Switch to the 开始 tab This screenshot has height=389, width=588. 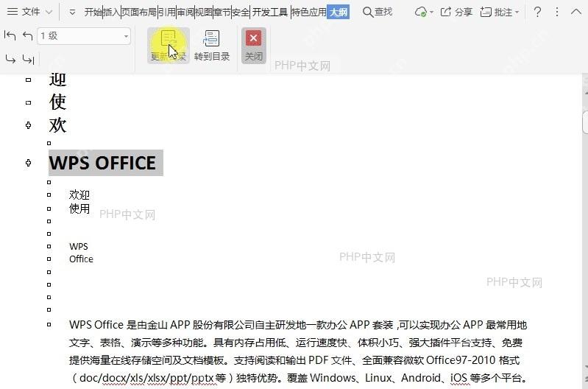pyautogui.click(x=93, y=12)
